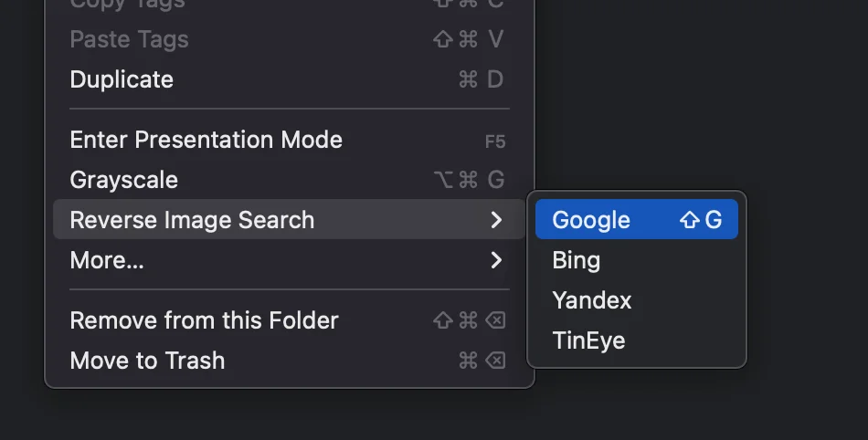Click the option-key icon beside Grayscale
Viewport: 868px width, 440px height.
pos(443,180)
